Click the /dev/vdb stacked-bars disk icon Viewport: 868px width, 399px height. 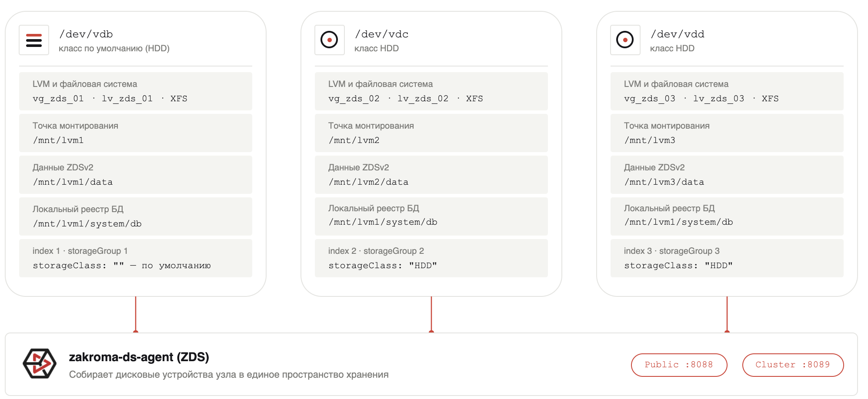pyautogui.click(x=34, y=40)
